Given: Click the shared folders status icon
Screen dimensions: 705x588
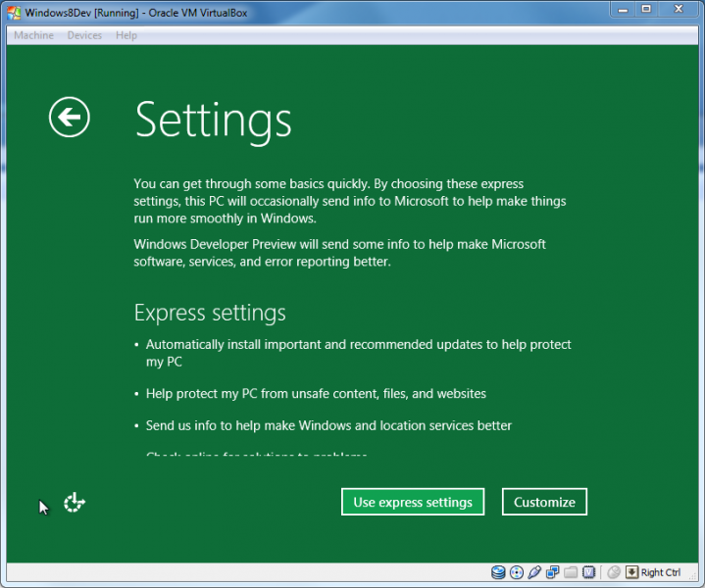Looking at the screenshot, I should (571, 572).
